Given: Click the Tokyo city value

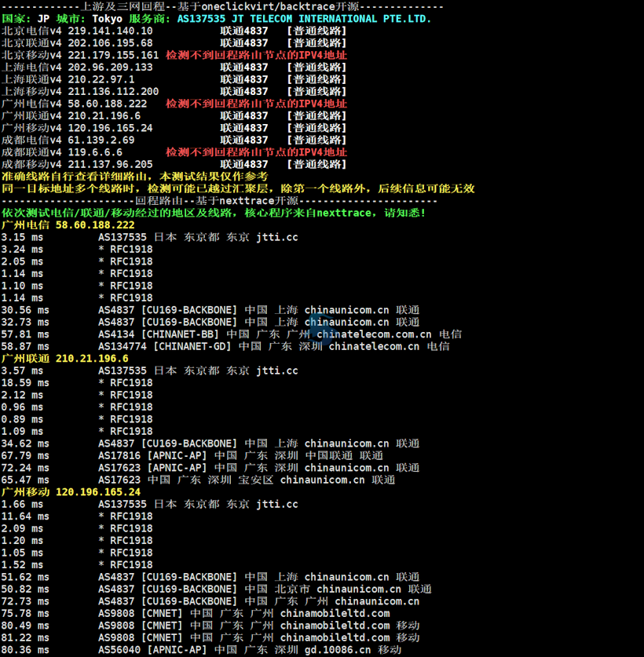Looking at the screenshot, I should pyautogui.click(x=108, y=18).
